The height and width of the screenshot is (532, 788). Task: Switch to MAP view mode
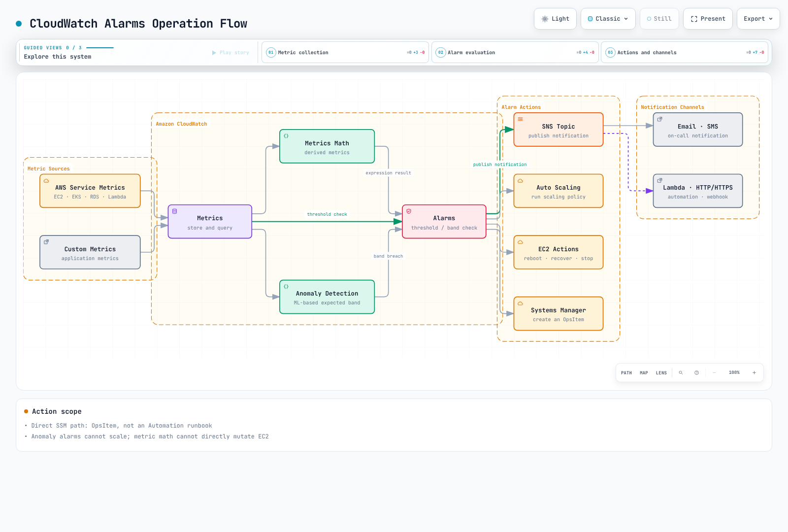[x=644, y=373]
